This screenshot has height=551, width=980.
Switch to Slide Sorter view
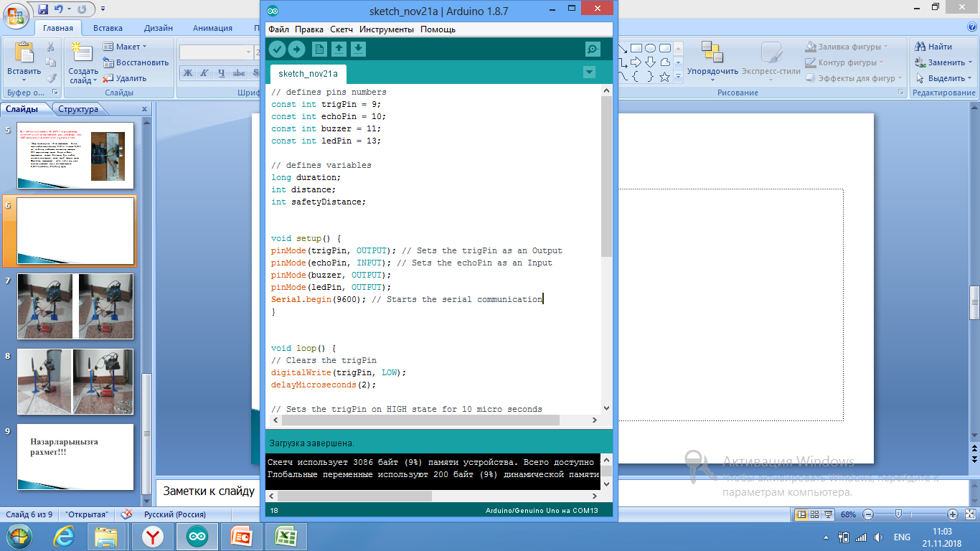coord(815,514)
